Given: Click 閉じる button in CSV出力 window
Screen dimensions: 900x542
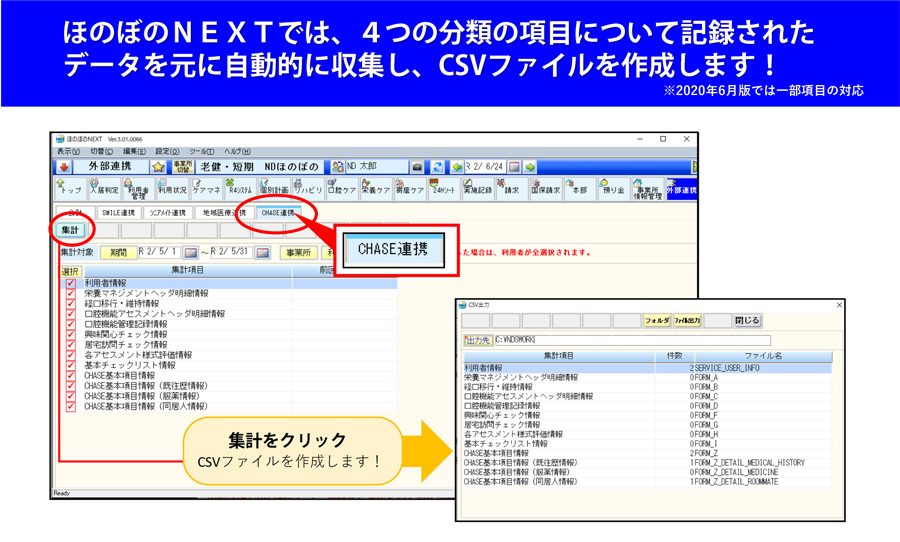Looking at the screenshot, I should 747,321.
